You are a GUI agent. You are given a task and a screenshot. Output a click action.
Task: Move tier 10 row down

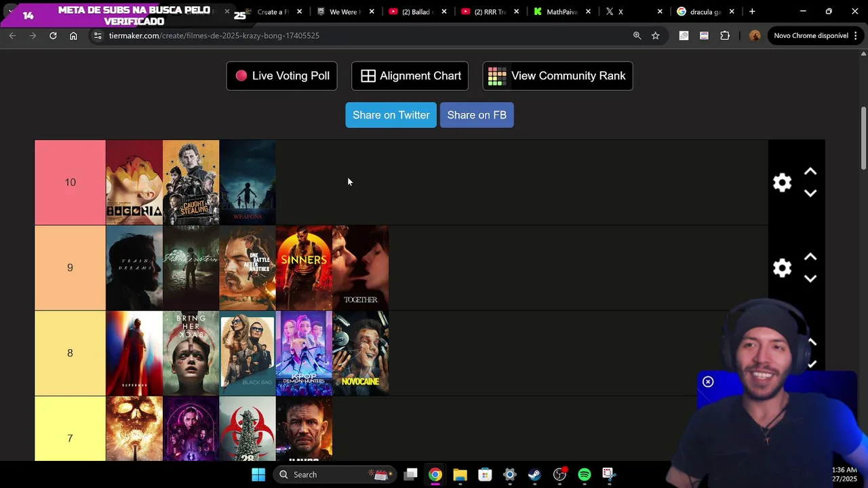pos(810,193)
